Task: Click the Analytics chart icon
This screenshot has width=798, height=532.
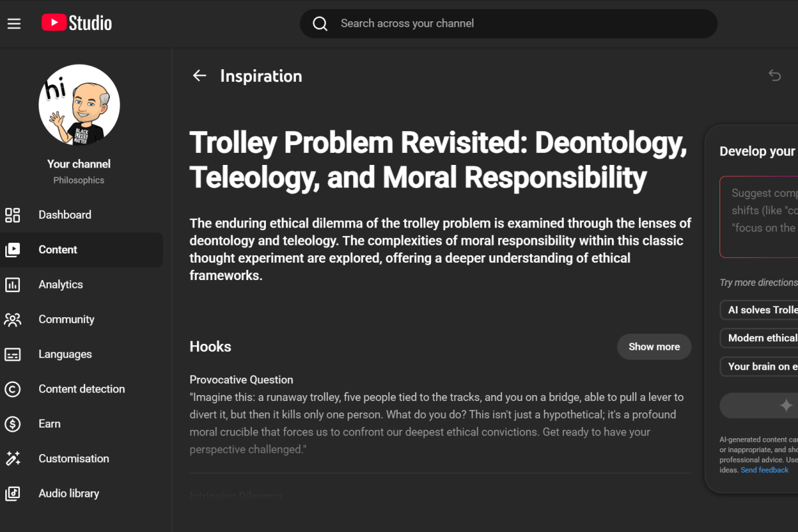Action: pyautogui.click(x=13, y=285)
